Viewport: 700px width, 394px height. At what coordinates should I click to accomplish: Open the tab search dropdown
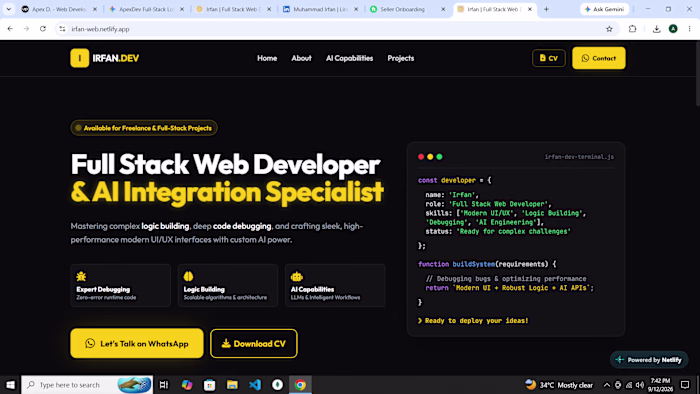tap(8, 9)
